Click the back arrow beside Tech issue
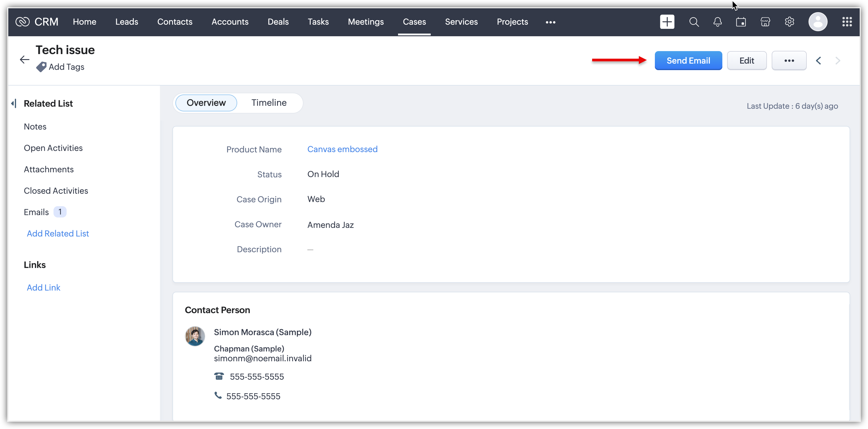The width and height of the screenshot is (868, 429). click(25, 60)
